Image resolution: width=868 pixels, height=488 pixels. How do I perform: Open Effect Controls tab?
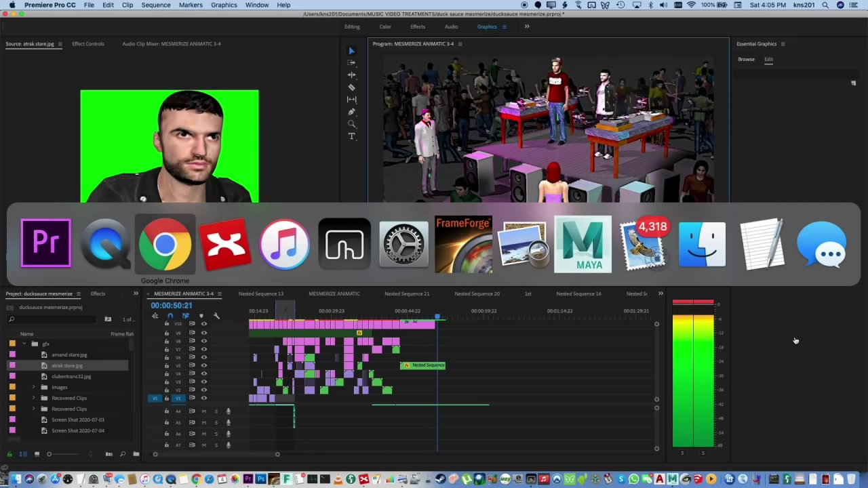click(88, 44)
